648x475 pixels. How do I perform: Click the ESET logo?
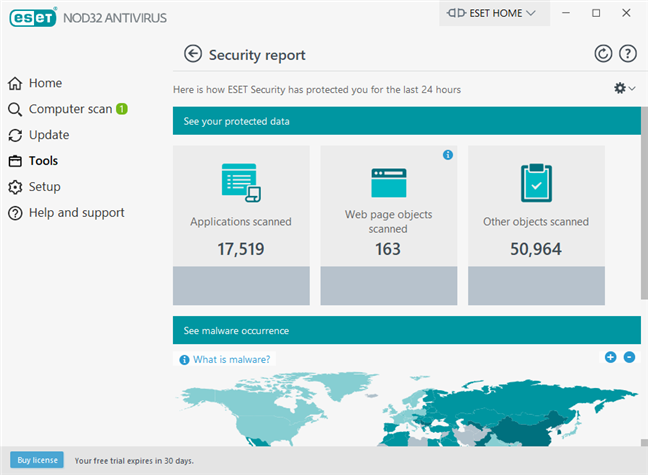(33, 18)
